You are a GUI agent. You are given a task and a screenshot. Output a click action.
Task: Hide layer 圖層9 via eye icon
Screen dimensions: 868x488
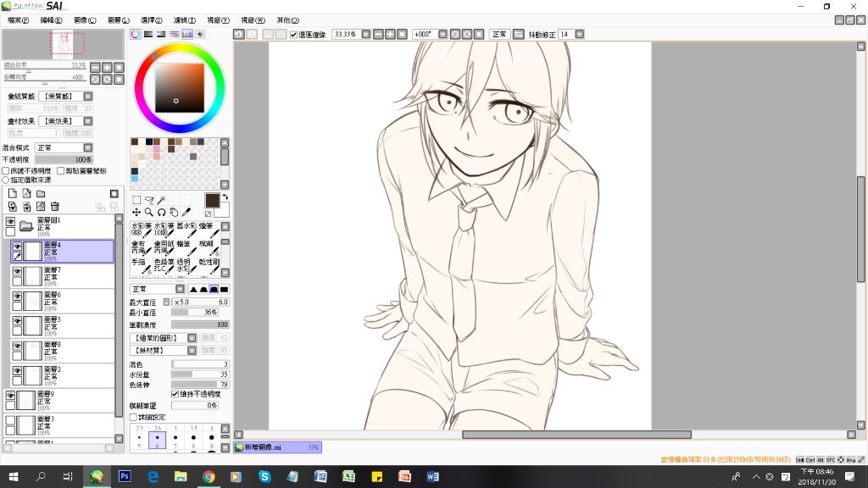click(x=10, y=395)
